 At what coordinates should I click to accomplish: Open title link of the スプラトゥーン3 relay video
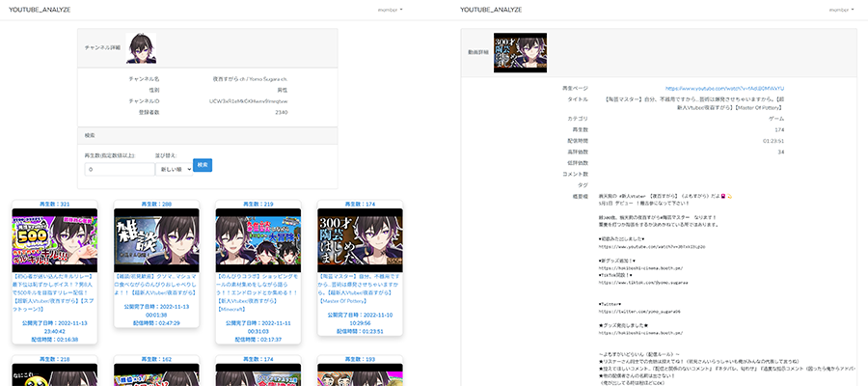click(x=54, y=293)
